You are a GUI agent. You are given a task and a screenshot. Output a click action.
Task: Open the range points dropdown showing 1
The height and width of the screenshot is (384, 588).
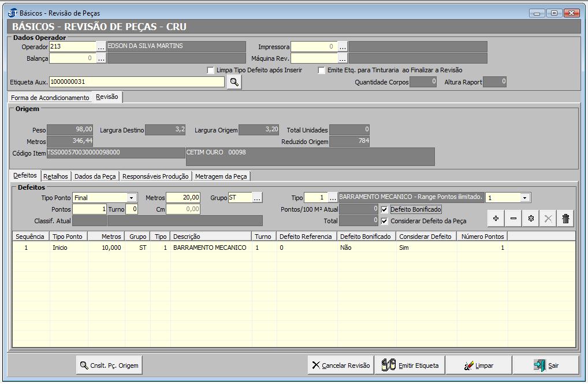click(524, 198)
